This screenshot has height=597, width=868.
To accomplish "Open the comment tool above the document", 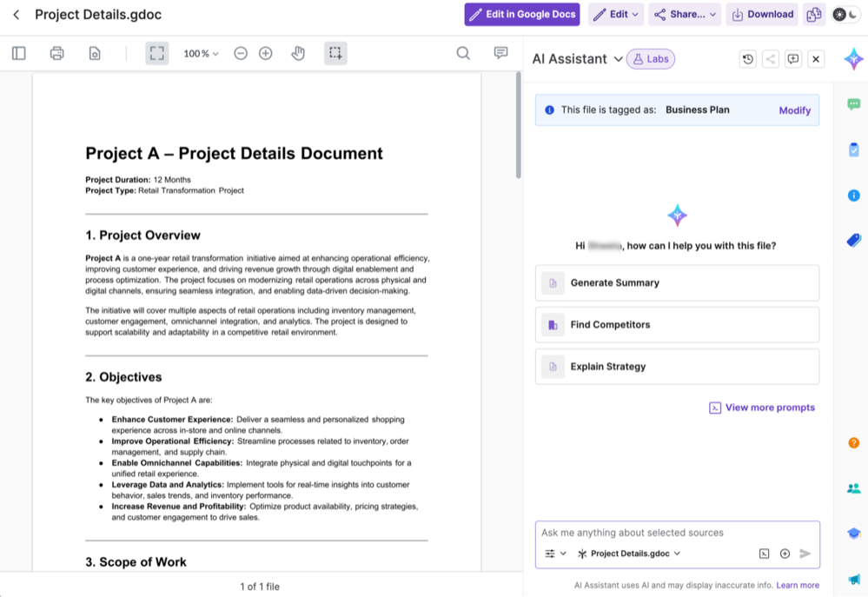I will click(500, 53).
